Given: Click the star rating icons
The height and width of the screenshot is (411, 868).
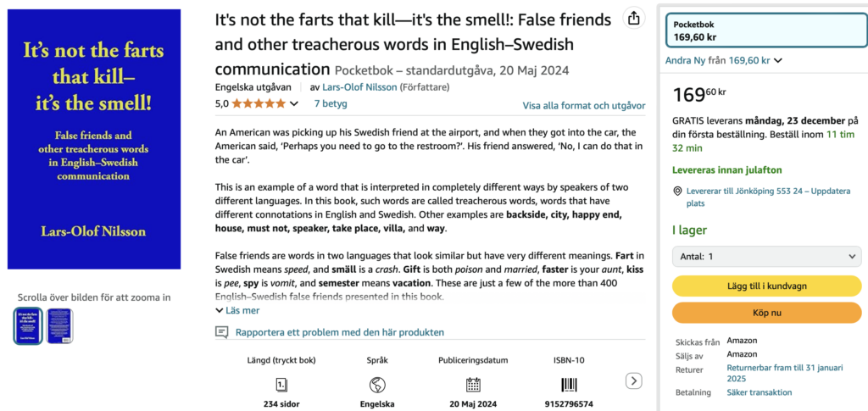Looking at the screenshot, I should click(259, 104).
